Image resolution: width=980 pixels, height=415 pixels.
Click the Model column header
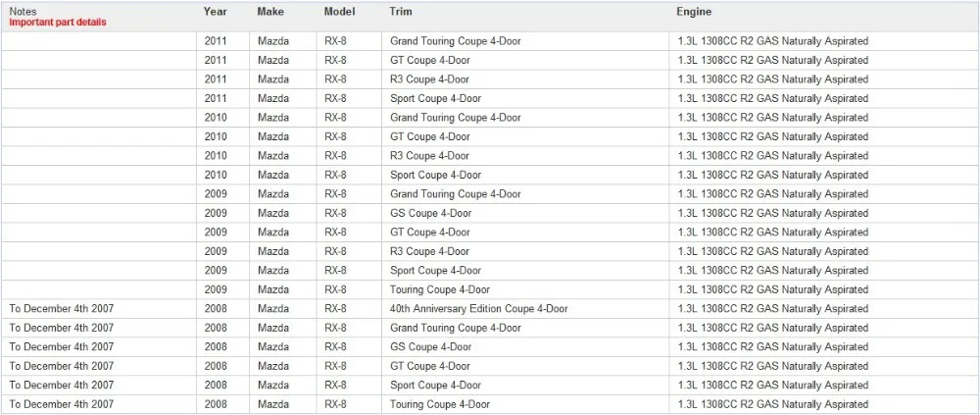[x=339, y=12]
